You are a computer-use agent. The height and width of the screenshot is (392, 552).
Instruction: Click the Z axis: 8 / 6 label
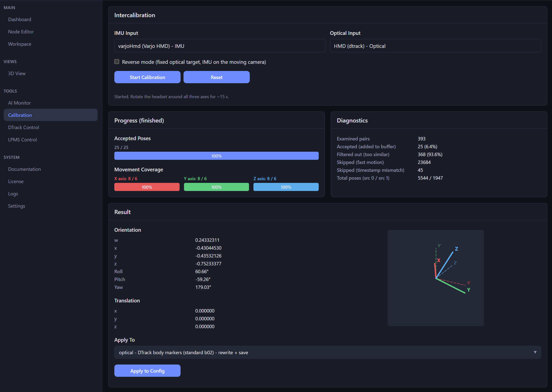(265, 178)
